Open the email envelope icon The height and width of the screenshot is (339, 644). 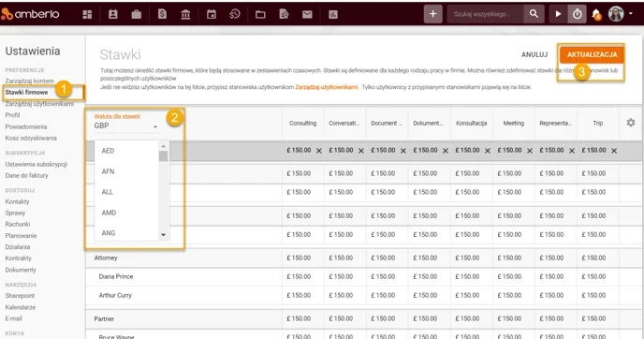pos(307,14)
